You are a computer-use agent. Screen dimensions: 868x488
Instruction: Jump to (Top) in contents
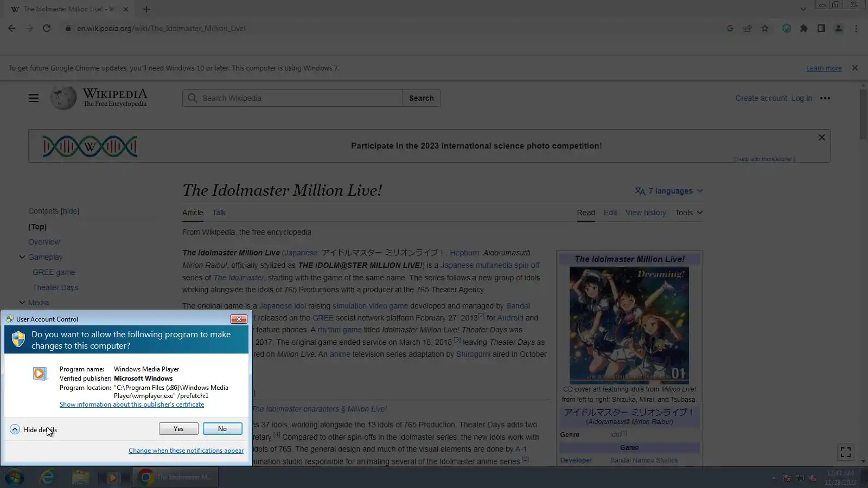[37, 227]
